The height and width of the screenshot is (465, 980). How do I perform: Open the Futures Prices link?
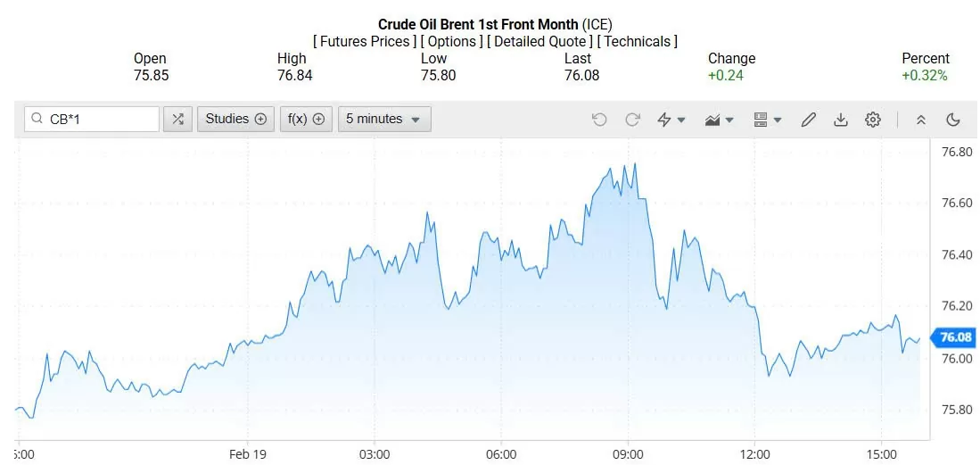pyautogui.click(x=364, y=41)
